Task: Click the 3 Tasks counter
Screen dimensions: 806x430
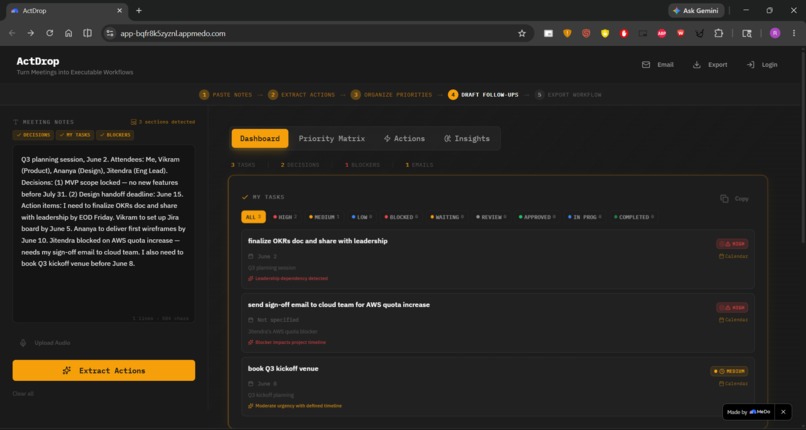Action: pos(243,165)
